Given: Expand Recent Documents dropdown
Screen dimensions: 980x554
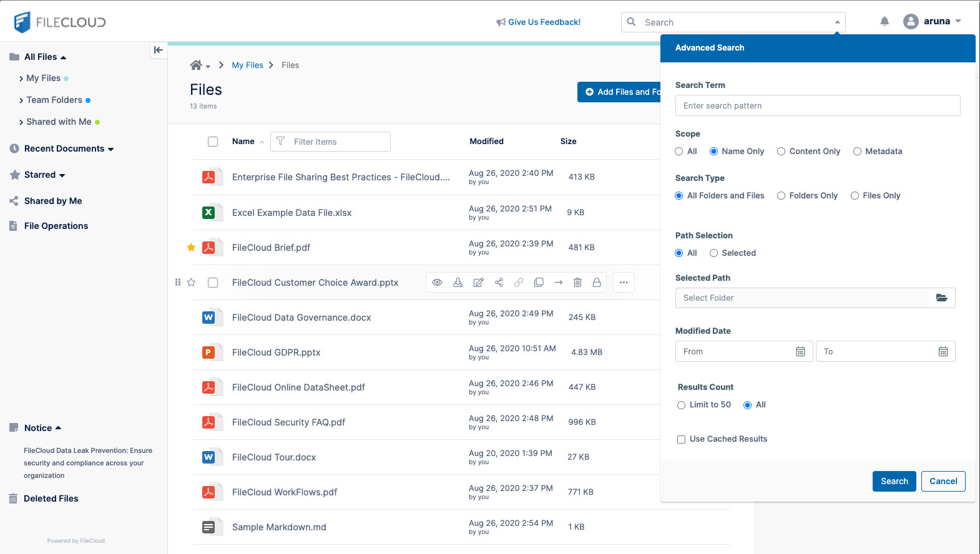Looking at the screenshot, I should (110, 149).
